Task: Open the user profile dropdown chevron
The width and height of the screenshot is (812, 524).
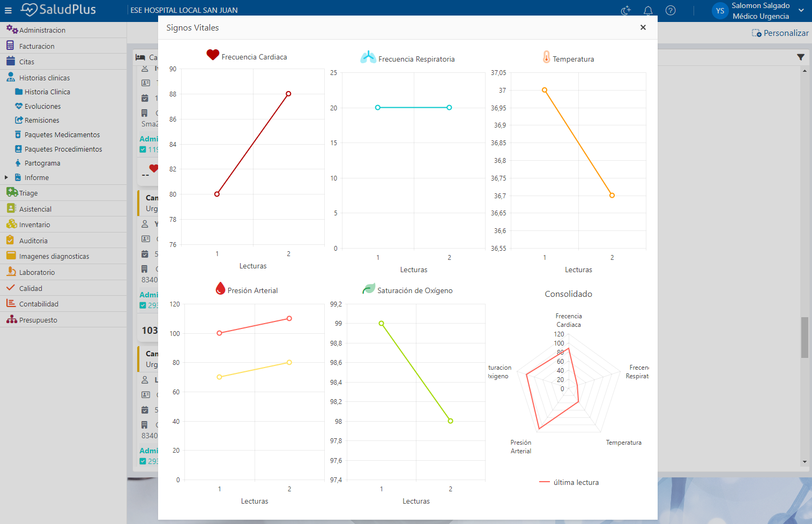Action: [801, 11]
